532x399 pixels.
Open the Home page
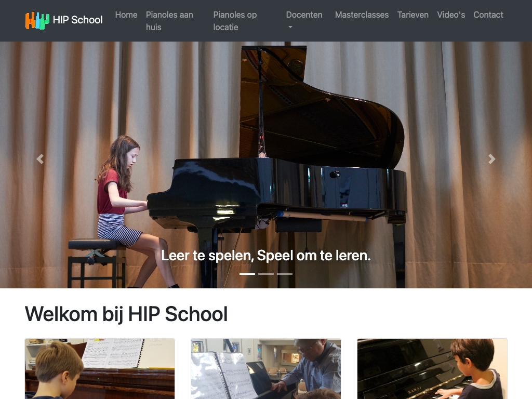(126, 15)
